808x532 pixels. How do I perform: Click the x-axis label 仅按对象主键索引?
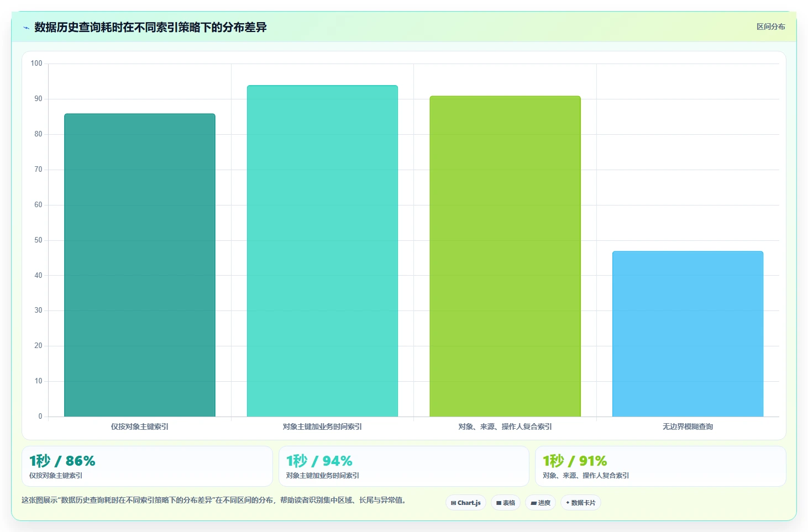pyautogui.click(x=140, y=426)
